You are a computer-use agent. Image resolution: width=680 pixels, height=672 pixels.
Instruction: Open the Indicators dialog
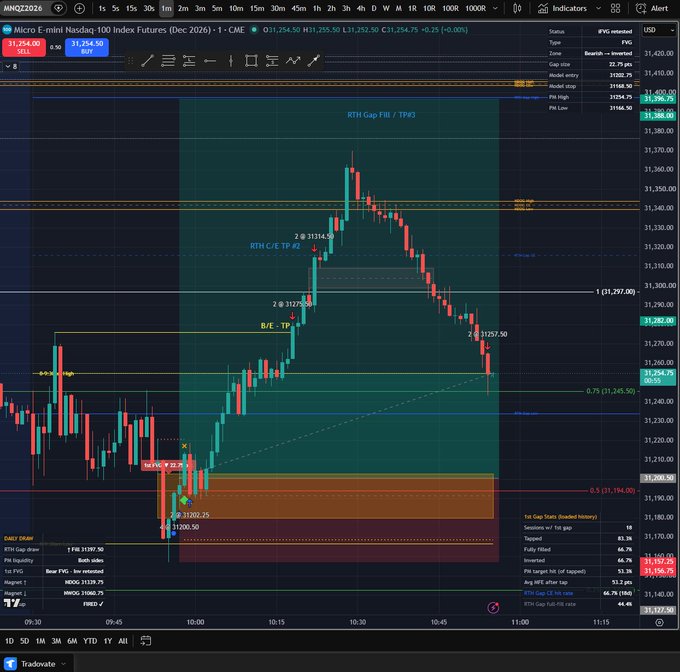[562, 8]
